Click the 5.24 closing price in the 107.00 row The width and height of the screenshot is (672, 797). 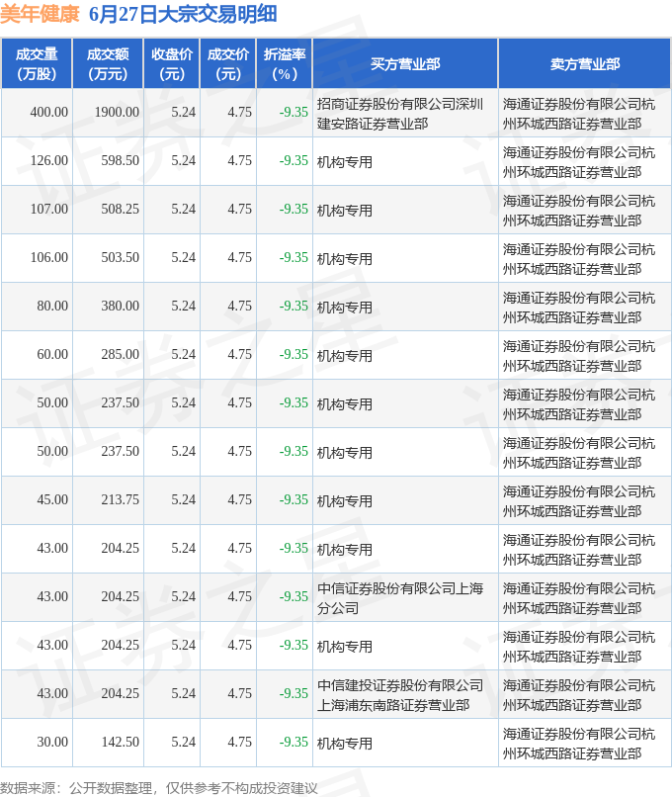[x=183, y=209]
